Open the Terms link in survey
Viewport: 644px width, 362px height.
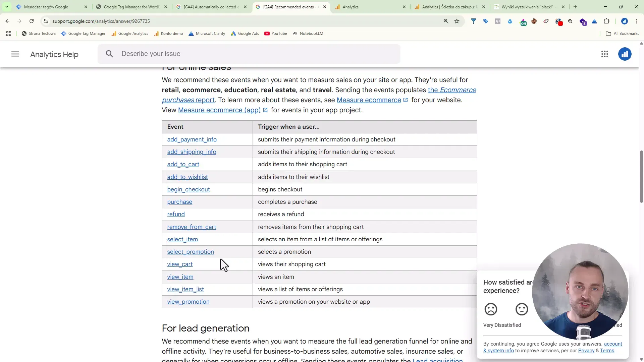pos(607,351)
